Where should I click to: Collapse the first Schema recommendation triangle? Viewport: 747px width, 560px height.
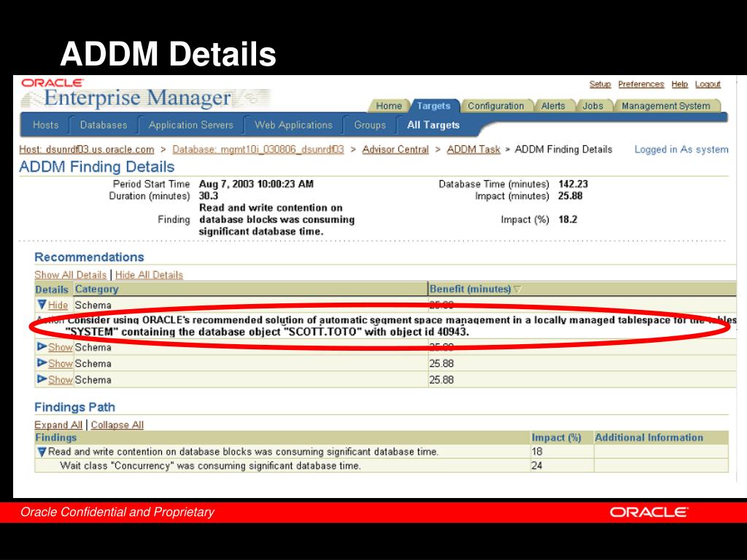(x=42, y=305)
